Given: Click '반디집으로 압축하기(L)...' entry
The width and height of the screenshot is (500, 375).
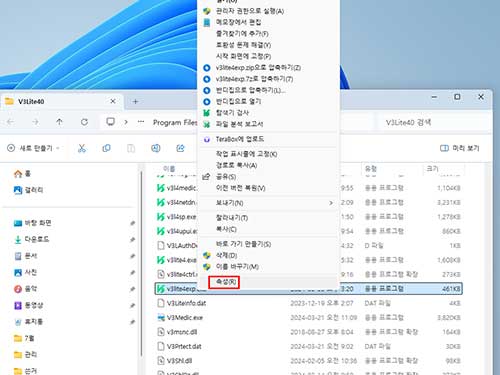Looking at the screenshot, I should [250, 90].
